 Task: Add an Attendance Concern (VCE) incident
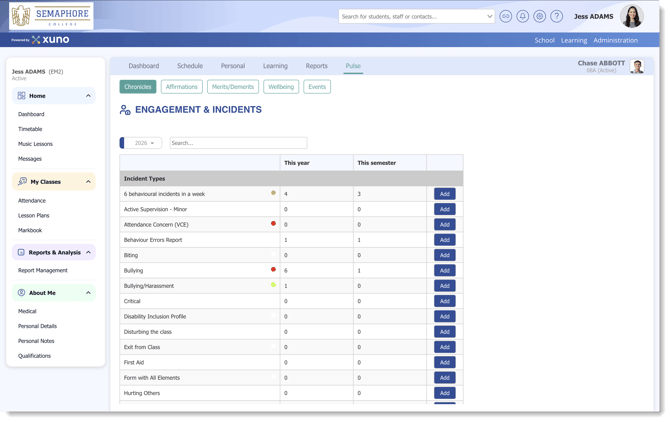(x=445, y=225)
